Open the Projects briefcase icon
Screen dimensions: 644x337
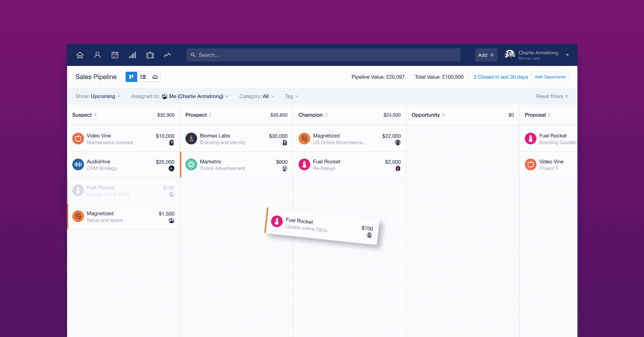click(150, 55)
